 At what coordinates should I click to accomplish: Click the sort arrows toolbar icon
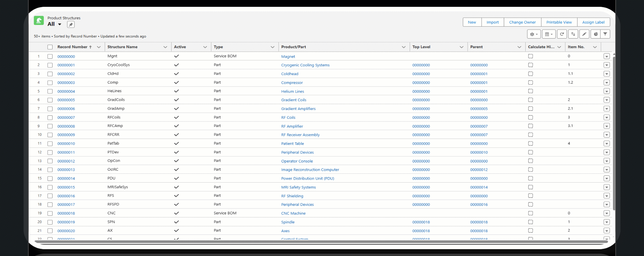click(573, 34)
